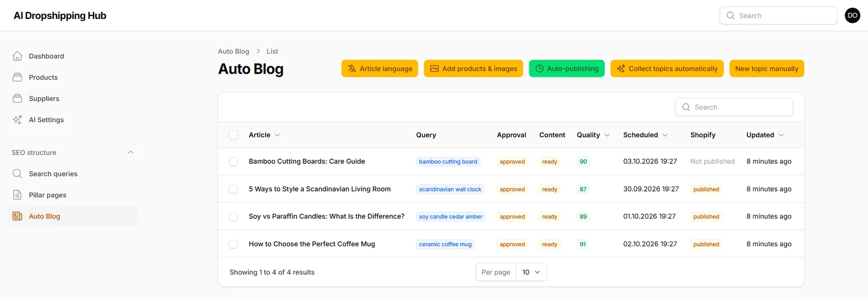Open Products in the sidebar

73,77
